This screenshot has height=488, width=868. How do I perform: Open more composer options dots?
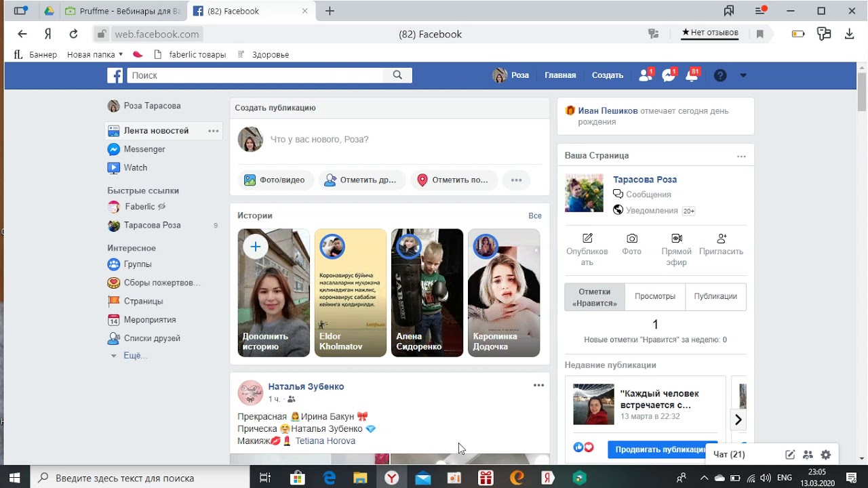pos(516,180)
